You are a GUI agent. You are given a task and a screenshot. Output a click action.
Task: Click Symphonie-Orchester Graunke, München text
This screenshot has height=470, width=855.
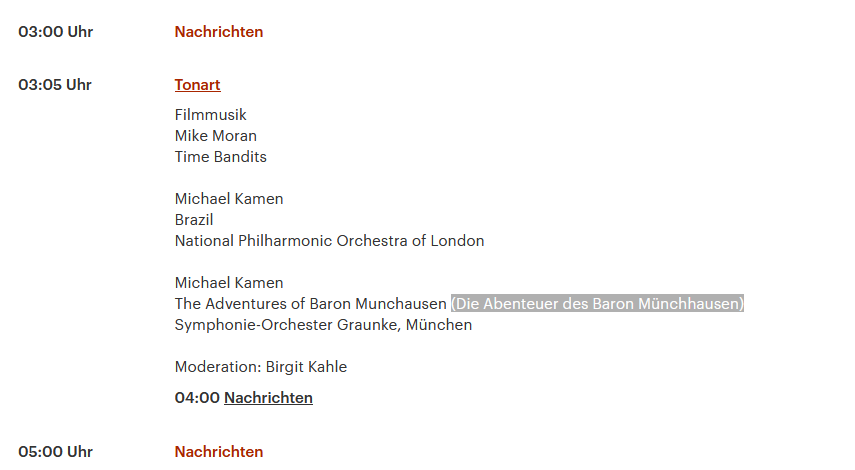pos(323,324)
